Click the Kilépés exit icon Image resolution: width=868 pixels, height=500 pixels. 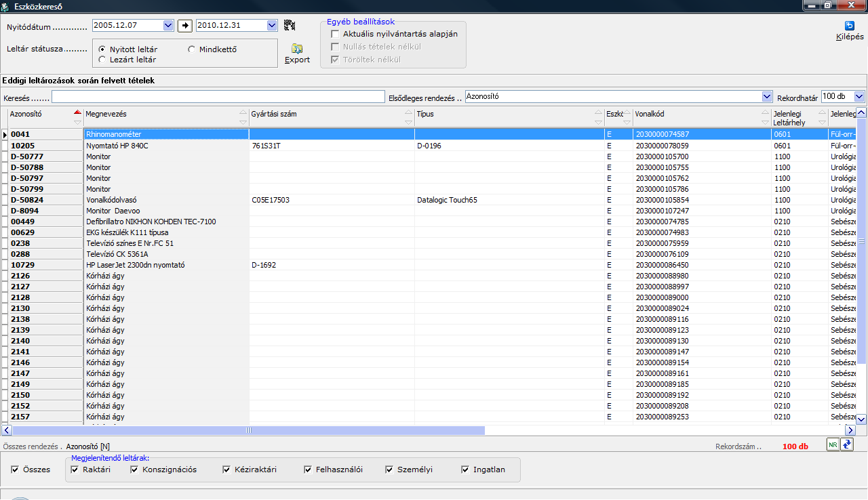850,26
